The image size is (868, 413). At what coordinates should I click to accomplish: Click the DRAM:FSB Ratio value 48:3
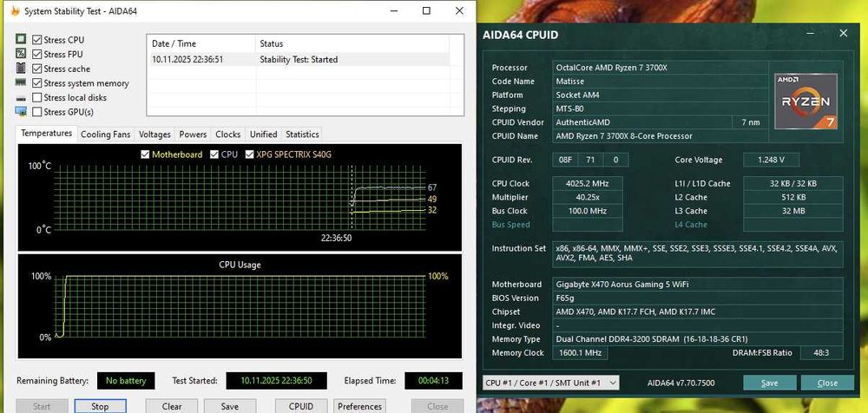[821, 352]
